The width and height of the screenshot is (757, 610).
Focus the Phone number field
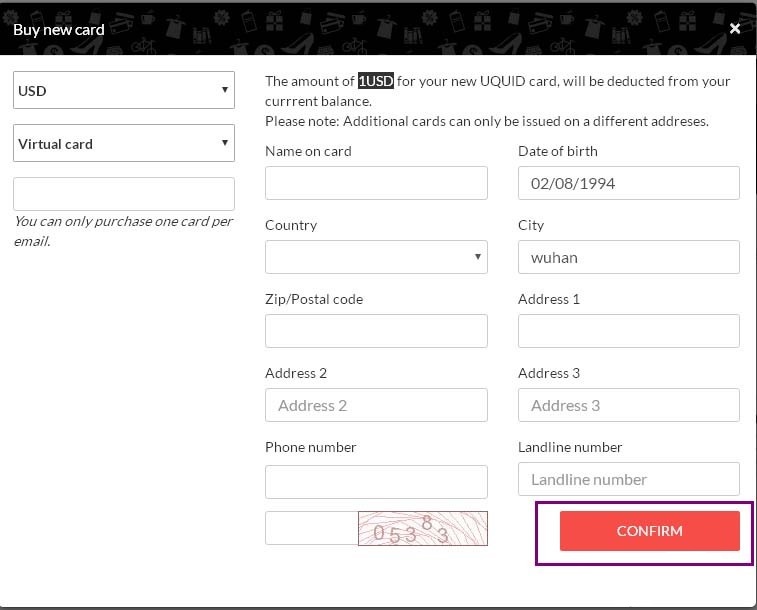click(x=376, y=481)
